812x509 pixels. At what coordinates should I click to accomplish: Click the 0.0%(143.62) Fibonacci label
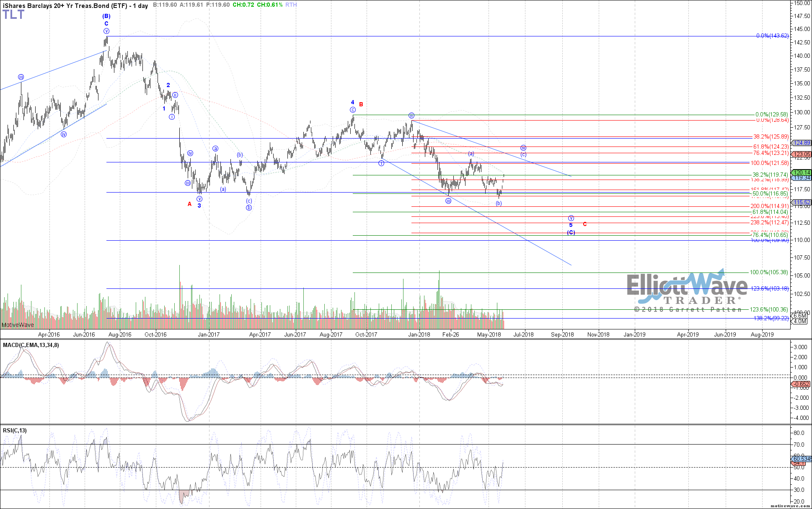tap(772, 36)
